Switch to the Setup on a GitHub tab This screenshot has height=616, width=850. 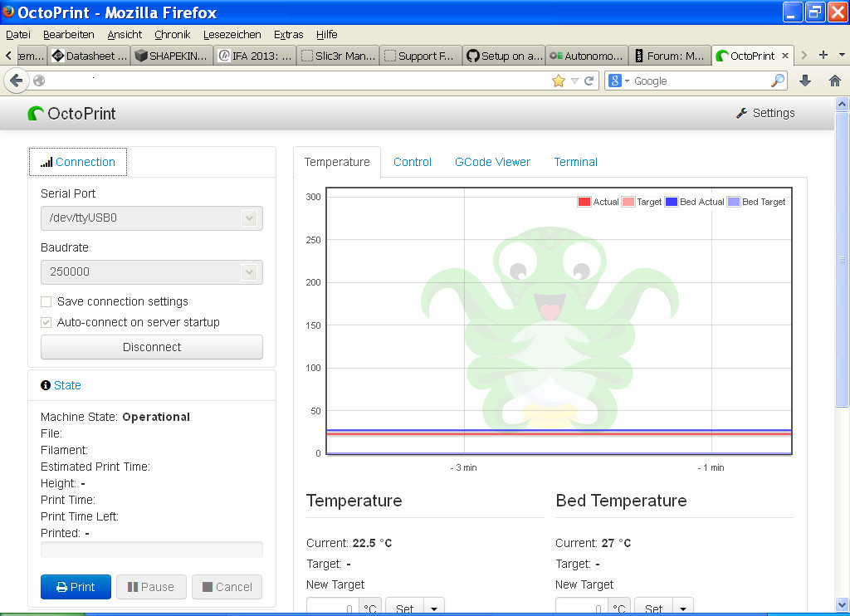(x=504, y=56)
